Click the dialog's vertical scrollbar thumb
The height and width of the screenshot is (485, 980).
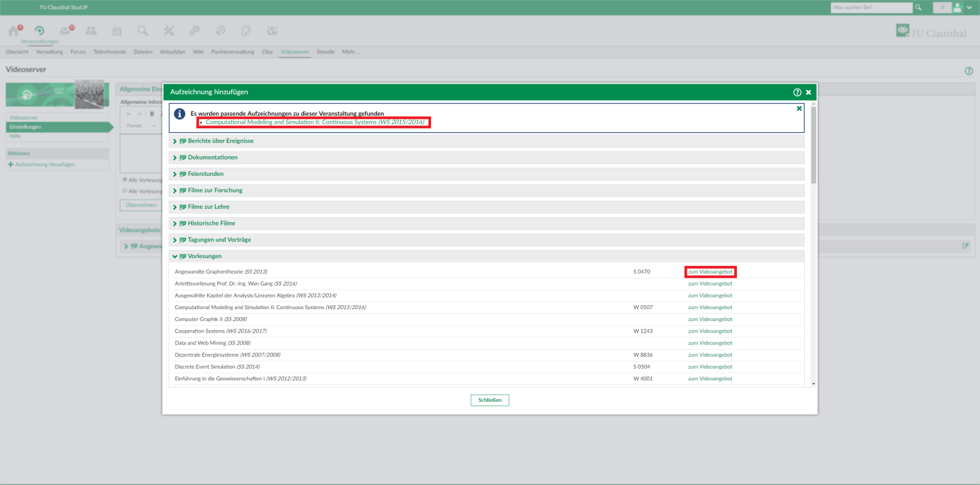pos(813,144)
